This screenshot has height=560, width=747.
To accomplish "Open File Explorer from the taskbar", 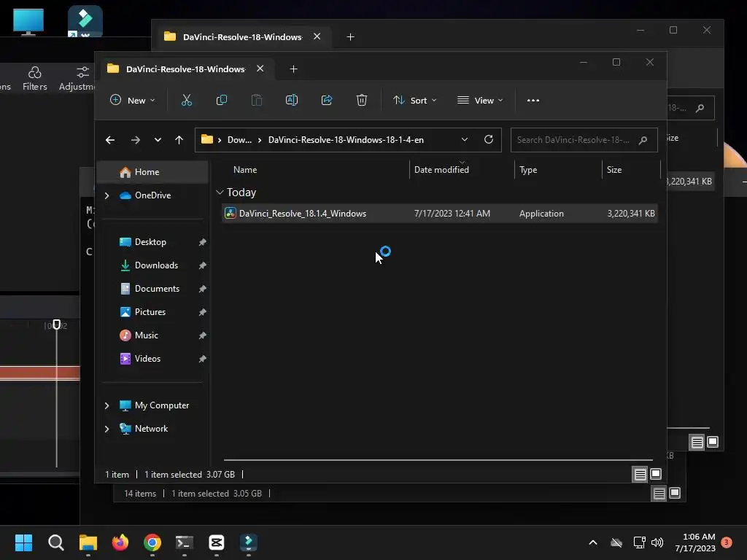I will click(x=88, y=542).
